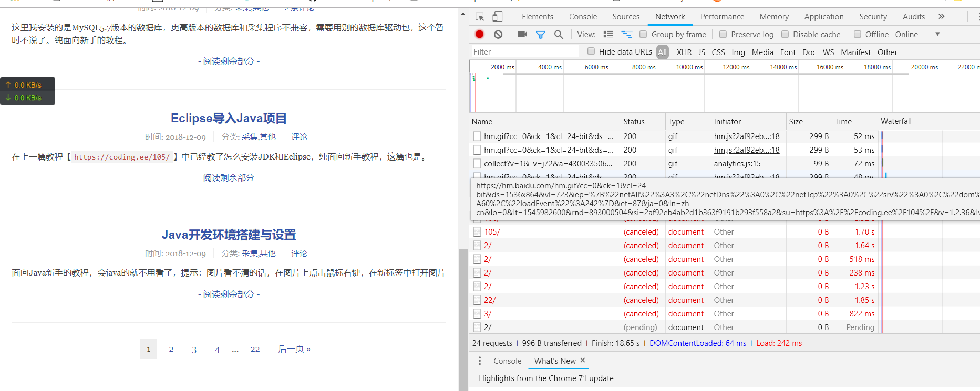
Task: Click the capture screenshots camera icon
Action: point(522,34)
